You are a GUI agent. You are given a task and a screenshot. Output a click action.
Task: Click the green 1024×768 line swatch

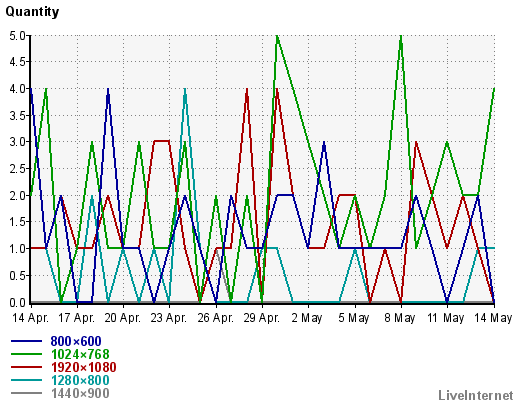click(x=27, y=354)
